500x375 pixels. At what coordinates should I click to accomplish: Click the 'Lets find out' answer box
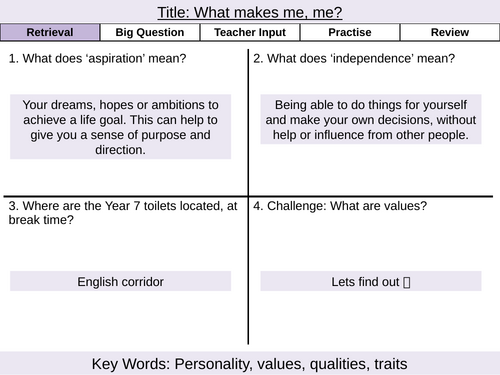click(371, 281)
